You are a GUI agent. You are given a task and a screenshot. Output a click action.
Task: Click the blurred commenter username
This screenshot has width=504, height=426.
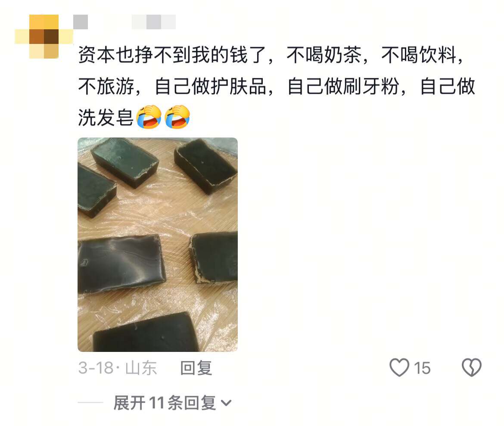point(81,22)
